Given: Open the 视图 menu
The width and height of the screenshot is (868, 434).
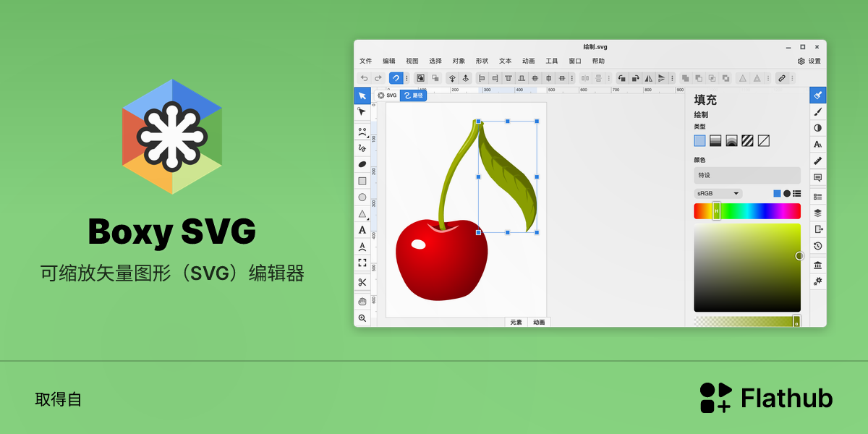Looking at the screenshot, I should click(x=412, y=61).
